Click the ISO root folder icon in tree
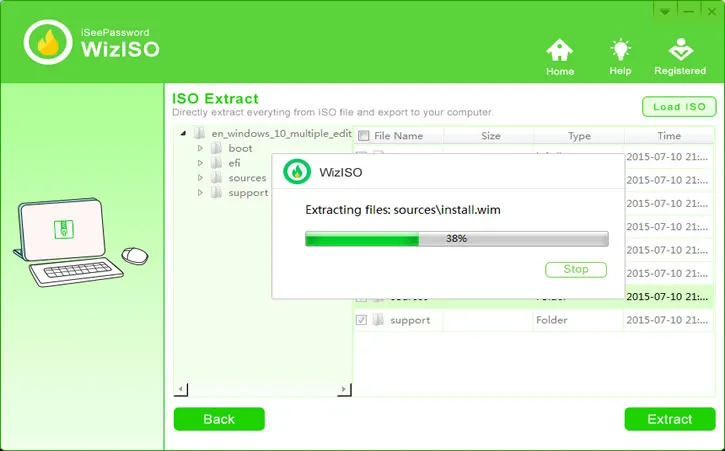The width and height of the screenshot is (725, 451). click(199, 134)
